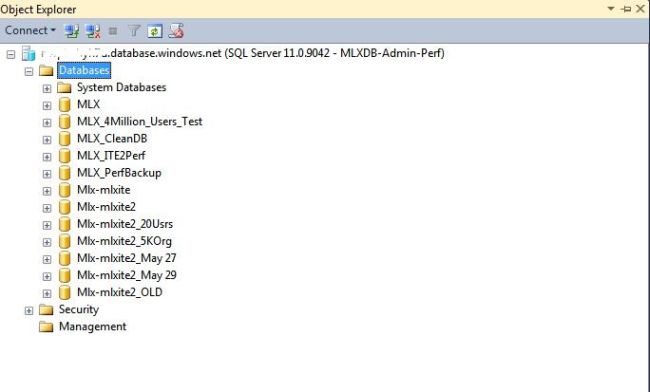Screen dimensions: 650x392
Task: Click the Activity Monitor toolbar icon
Action: click(176, 31)
